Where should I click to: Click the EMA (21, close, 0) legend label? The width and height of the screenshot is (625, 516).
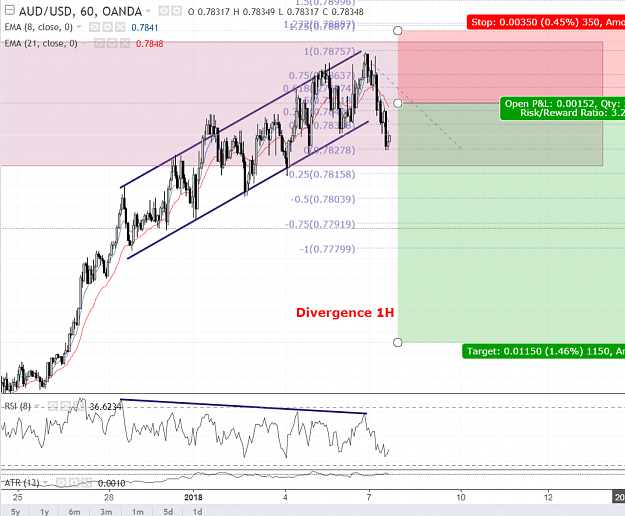(41, 43)
